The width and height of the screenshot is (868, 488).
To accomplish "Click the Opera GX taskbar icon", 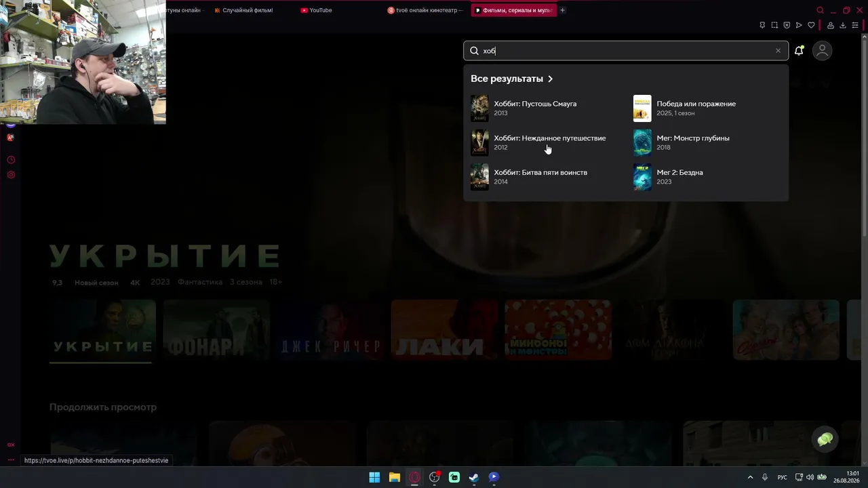I will click(x=414, y=477).
